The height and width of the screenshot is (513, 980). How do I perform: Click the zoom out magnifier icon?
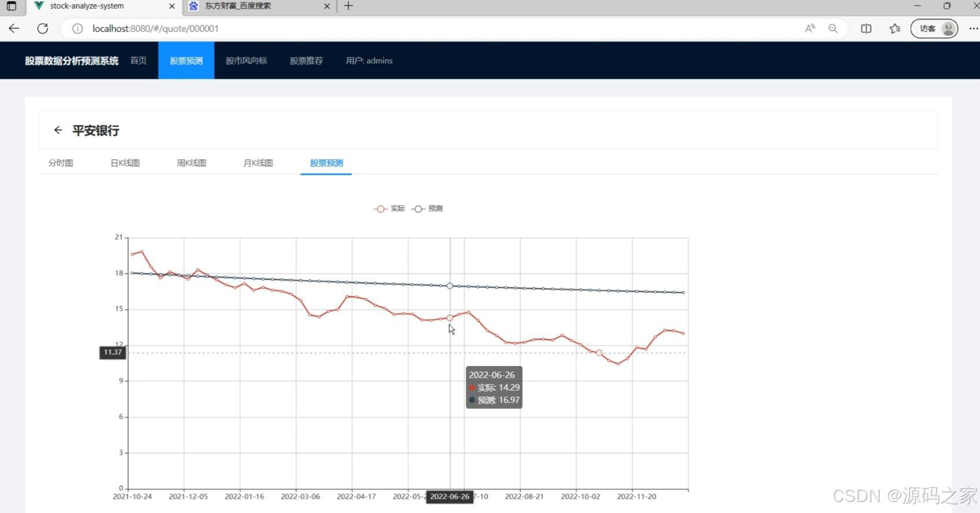tap(833, 28)
